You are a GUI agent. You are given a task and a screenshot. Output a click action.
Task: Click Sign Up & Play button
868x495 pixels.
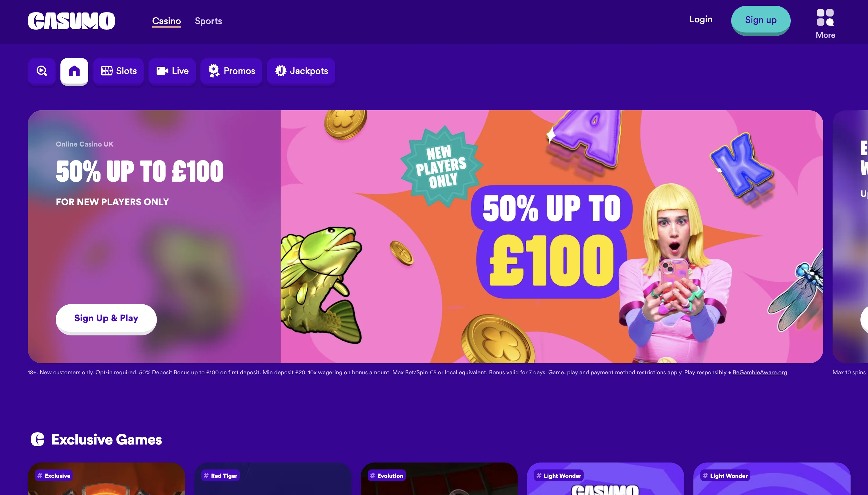106,318
